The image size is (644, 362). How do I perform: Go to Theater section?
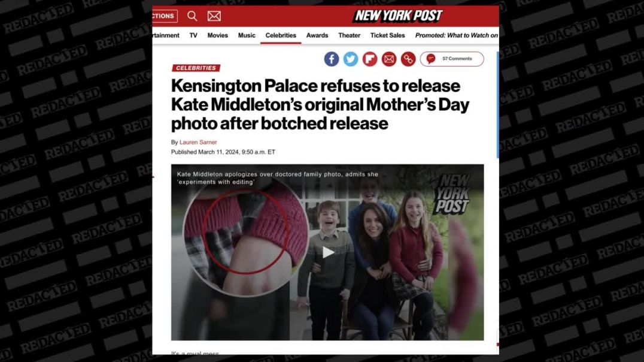350,35
